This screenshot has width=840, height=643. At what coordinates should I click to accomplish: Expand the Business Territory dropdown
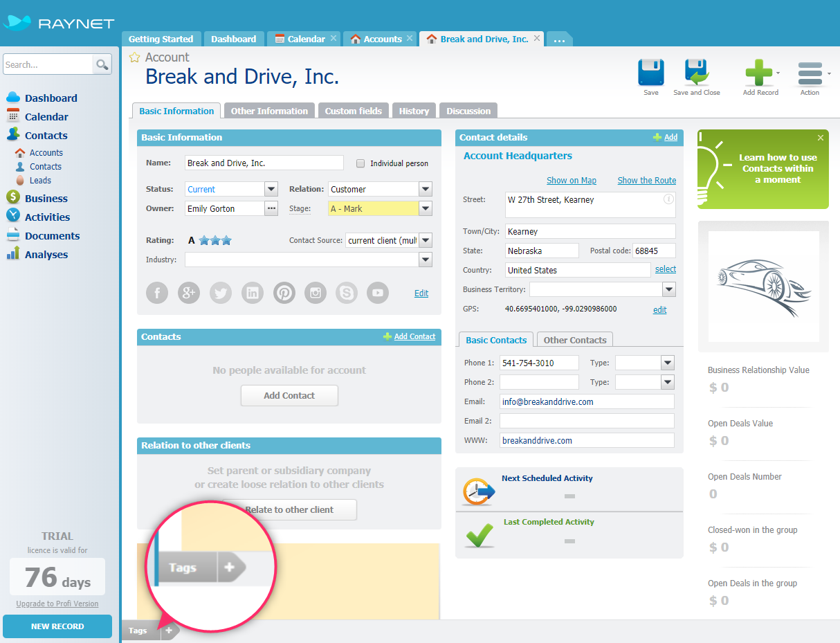[669, 289]
